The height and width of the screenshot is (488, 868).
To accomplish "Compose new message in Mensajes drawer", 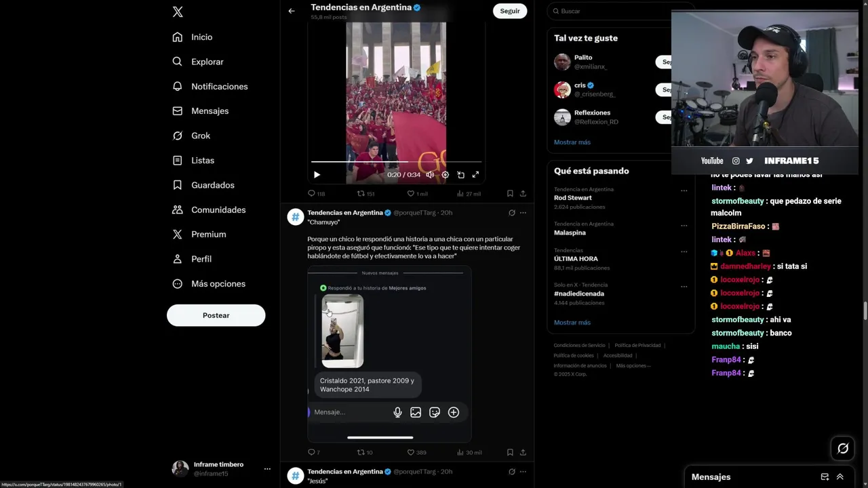I will (825, 477).
